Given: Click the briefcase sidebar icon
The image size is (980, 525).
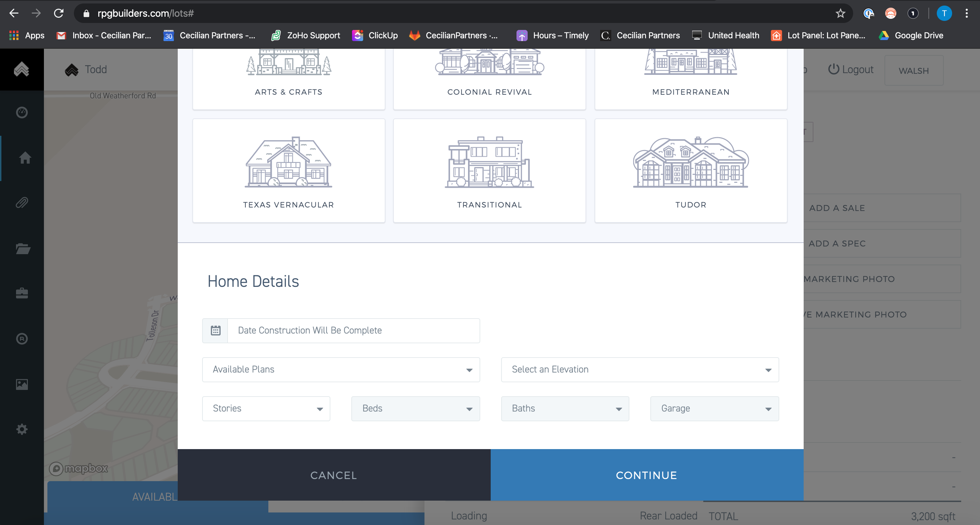Looking at the screenshot, I should tap(22, 293).
